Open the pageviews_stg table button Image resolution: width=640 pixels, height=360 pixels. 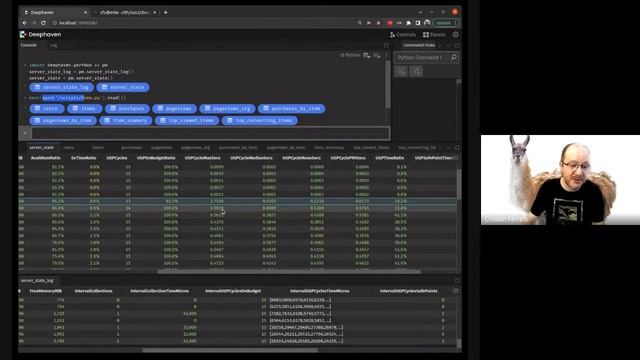click(227, 109)
